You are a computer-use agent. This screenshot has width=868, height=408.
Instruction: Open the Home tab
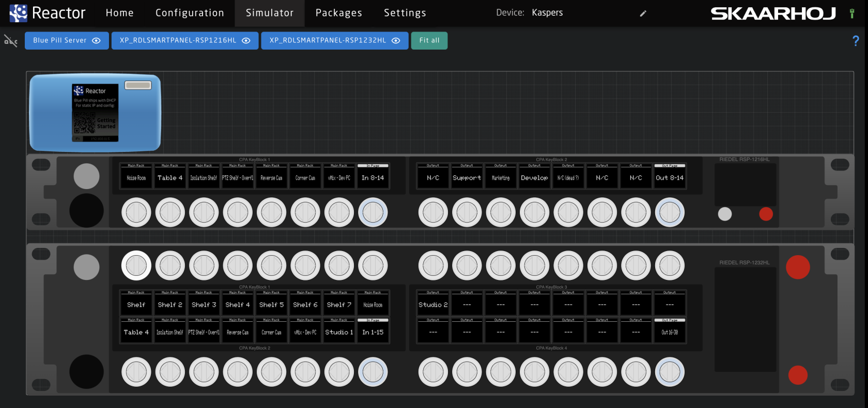pyautogui.click(x=120, y=13)
